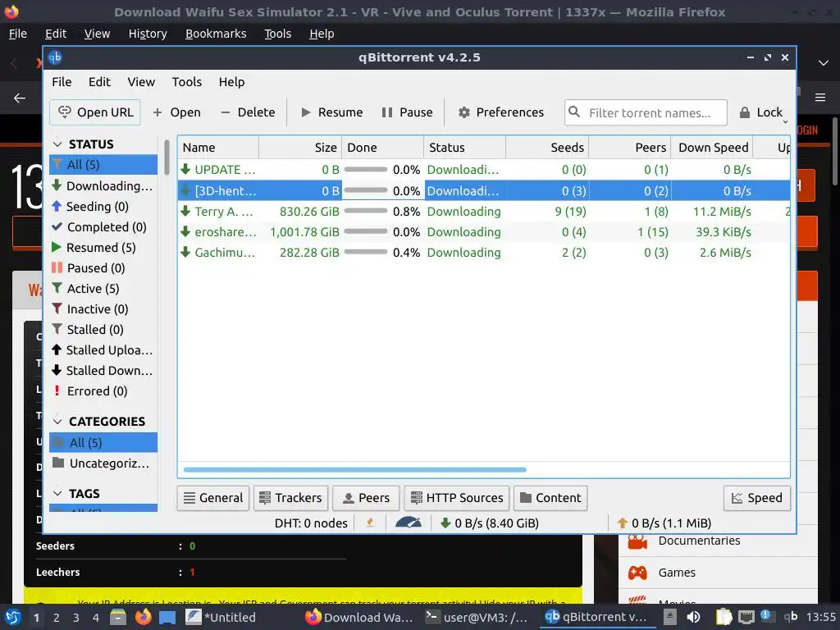Select All (5) under CATEGORIES
Screen dimensions: 840x630
pyautogui.click(x=103, y=442)
